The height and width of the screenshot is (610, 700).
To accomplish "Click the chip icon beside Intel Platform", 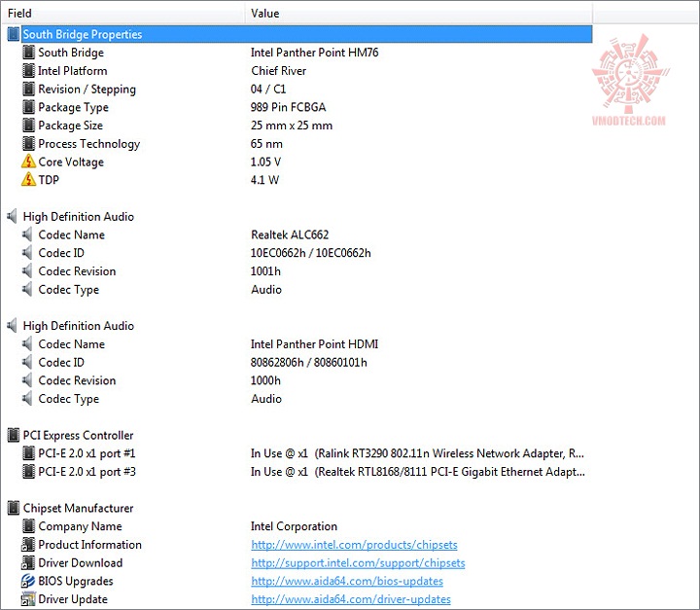I will [x=28, y=71].
